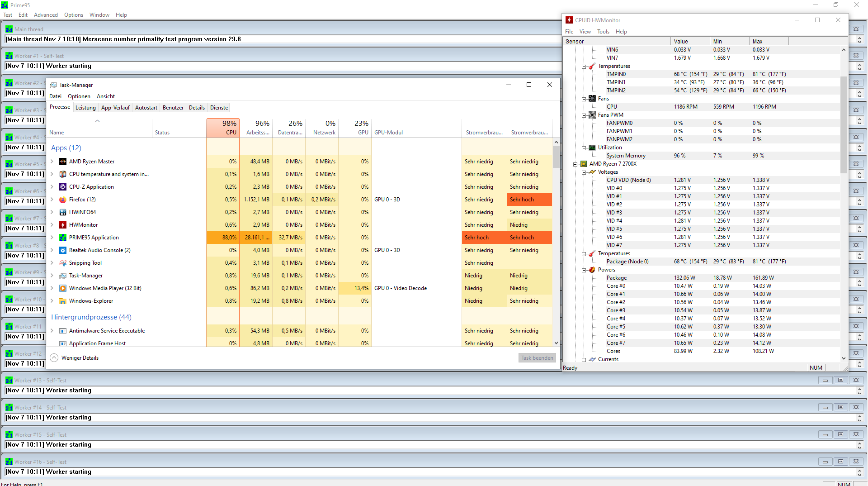Click the Windows-Explorer folder icon
Viewport: 868px width, 486px height.
[x=63, y=301]
